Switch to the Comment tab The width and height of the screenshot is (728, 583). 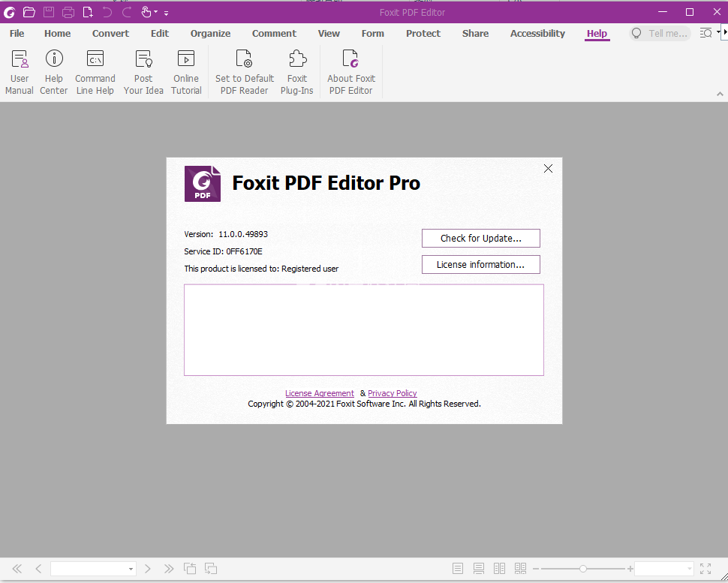[x=274, y=34]
